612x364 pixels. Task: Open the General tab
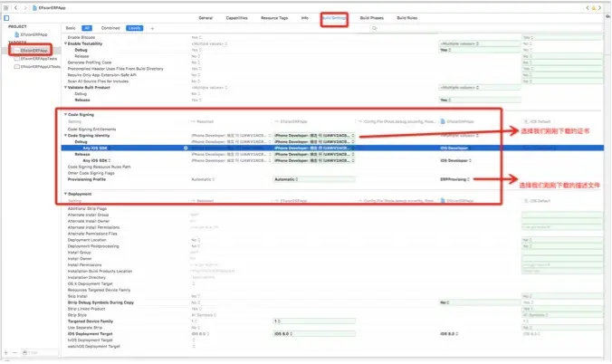tap(206, 18)
